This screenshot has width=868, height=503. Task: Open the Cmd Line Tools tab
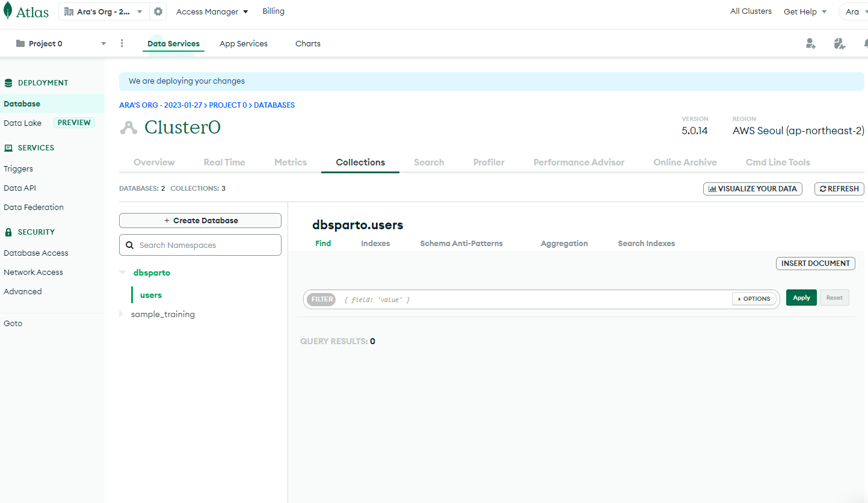pos(778,162)
